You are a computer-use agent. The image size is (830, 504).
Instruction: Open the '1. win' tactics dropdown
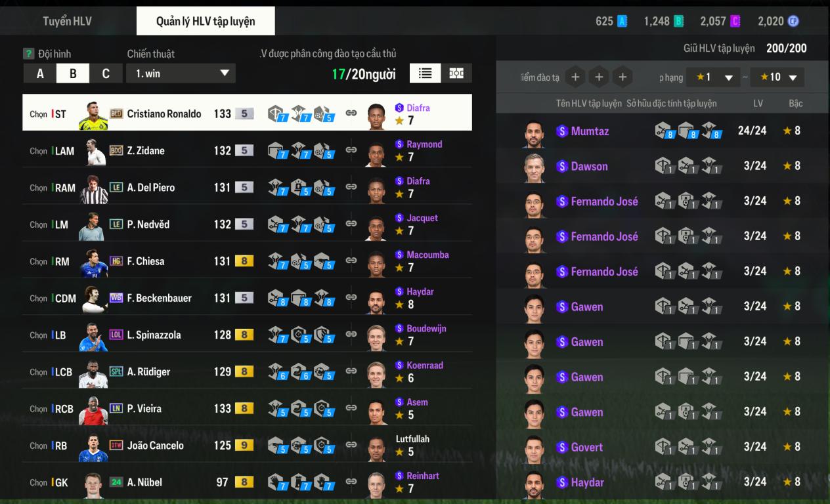[x=181, y=73]
